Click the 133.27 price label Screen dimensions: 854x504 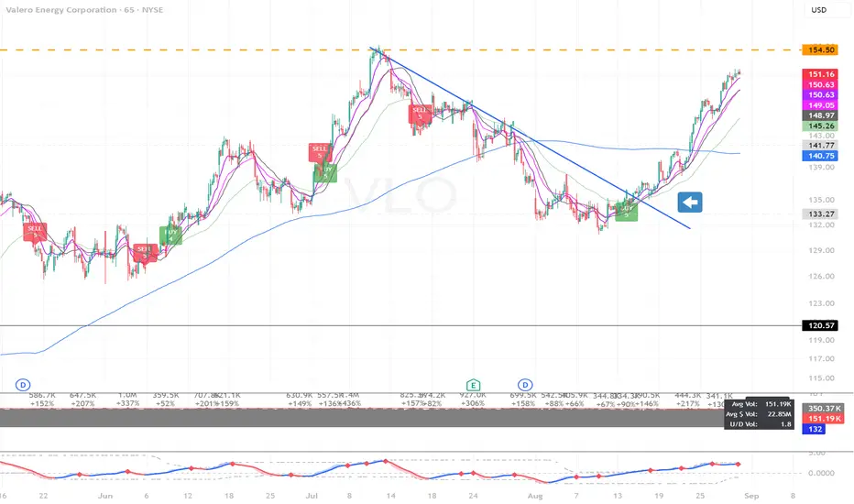coord(821,214)
